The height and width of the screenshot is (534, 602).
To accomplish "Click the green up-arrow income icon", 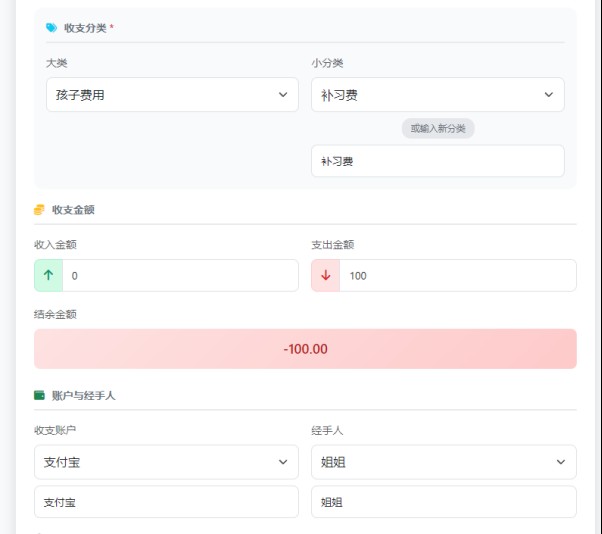I will pyautogui.click(x=48, y=275).
